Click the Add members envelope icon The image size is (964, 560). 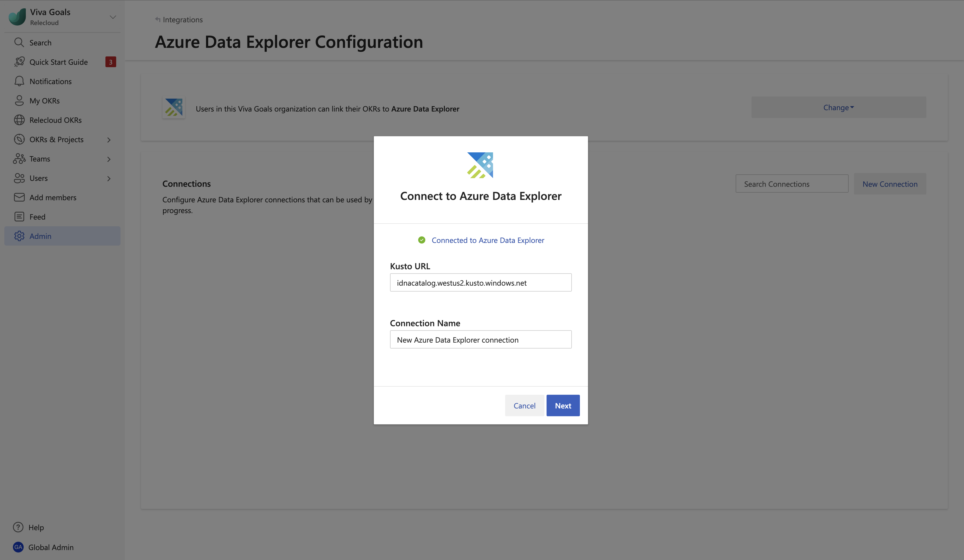tap(19, 197)
